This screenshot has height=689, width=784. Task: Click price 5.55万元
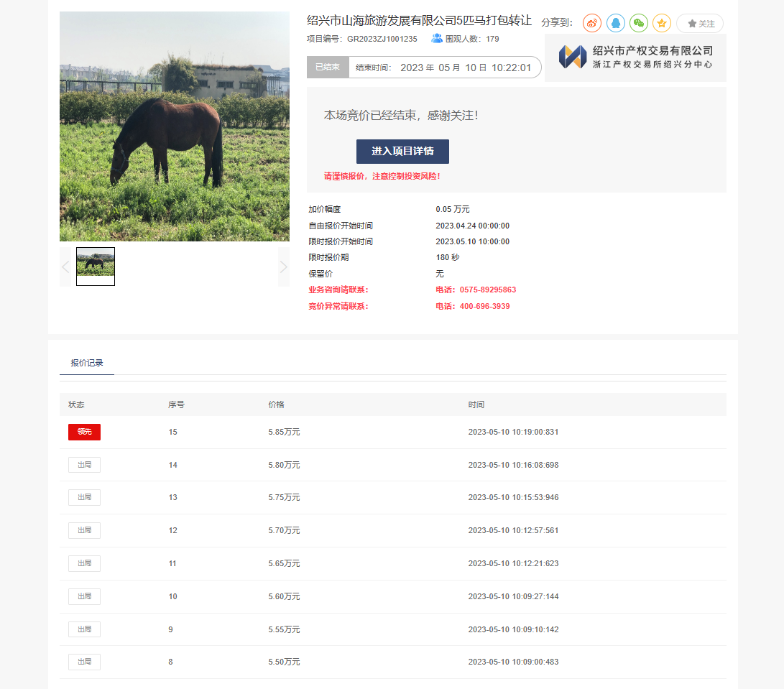[x=284, y=629]
